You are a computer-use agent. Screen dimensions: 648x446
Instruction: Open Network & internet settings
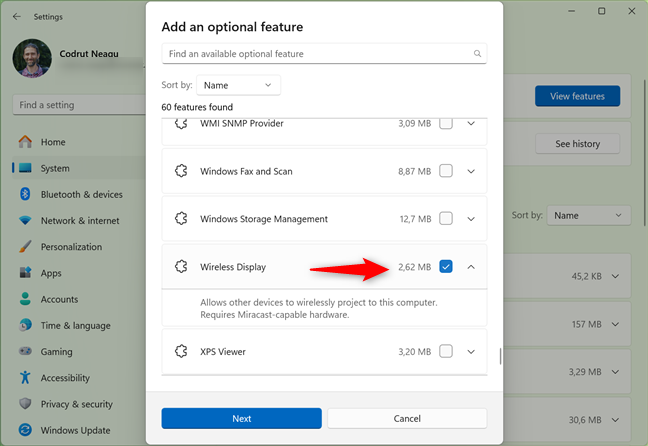pos(78,220)
